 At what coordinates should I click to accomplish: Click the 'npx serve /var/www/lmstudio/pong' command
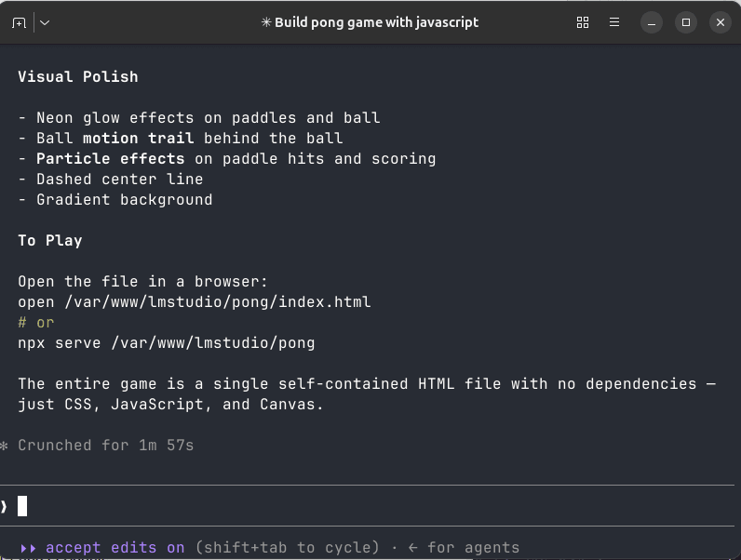[167, 343]
